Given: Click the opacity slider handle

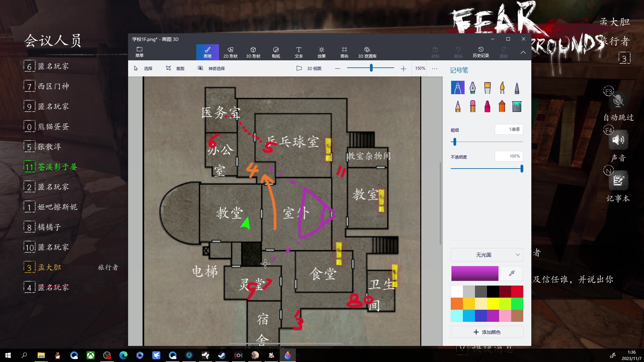Looking at the screenshot, I should 522,169.
